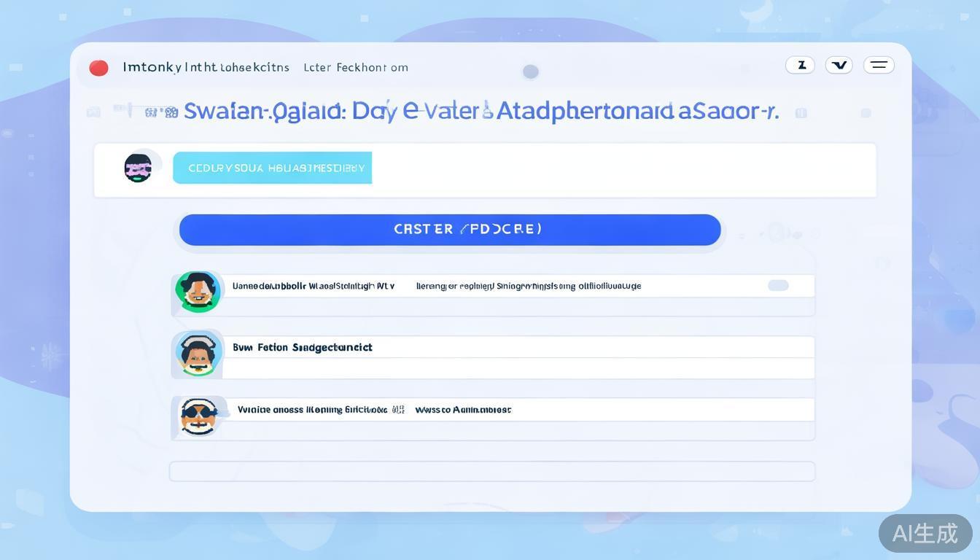Screen dimensions: 980x560
Task: Click the cyan message chip in the top card
Action: click(272, 167)
